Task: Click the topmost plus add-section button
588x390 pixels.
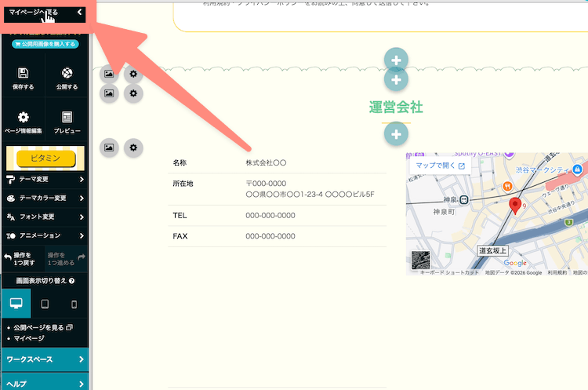Action: (396, 60)
